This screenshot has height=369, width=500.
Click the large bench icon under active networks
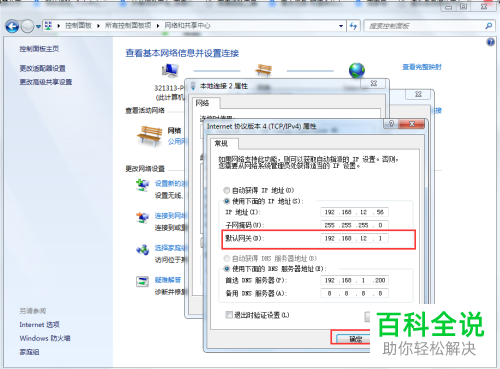(x=149, y=136)
